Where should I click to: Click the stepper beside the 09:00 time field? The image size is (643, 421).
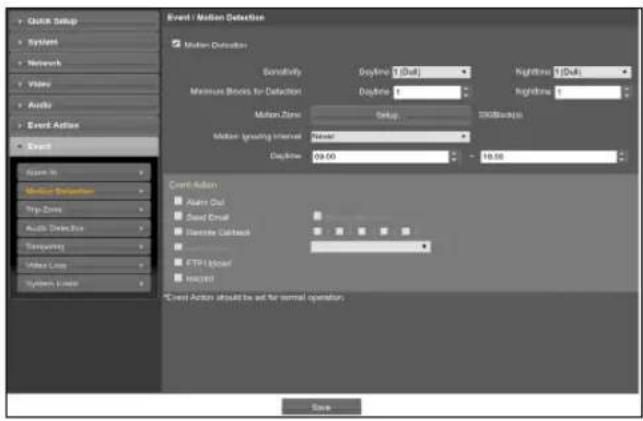click(x=454, y=157)
